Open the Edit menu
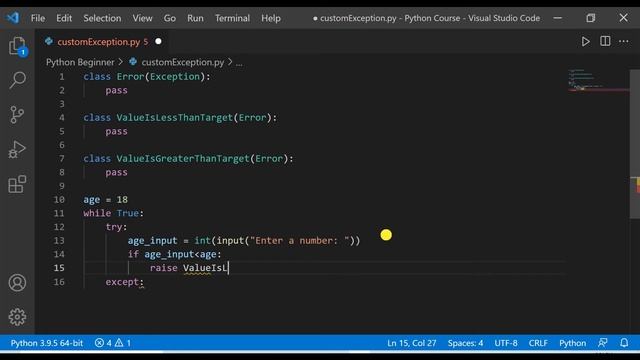Viewport: 640px width, 360px height. tap(64, 18)
